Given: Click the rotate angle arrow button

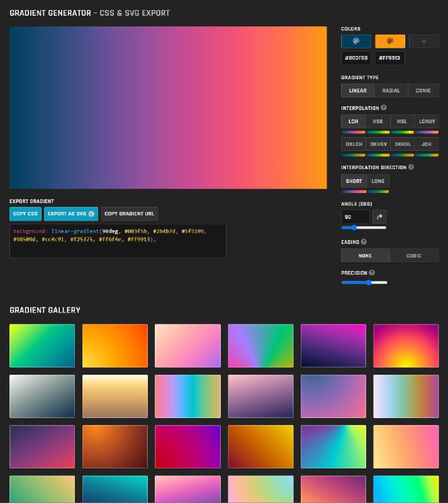Looking at the screenshot, I should coord(379,216).
